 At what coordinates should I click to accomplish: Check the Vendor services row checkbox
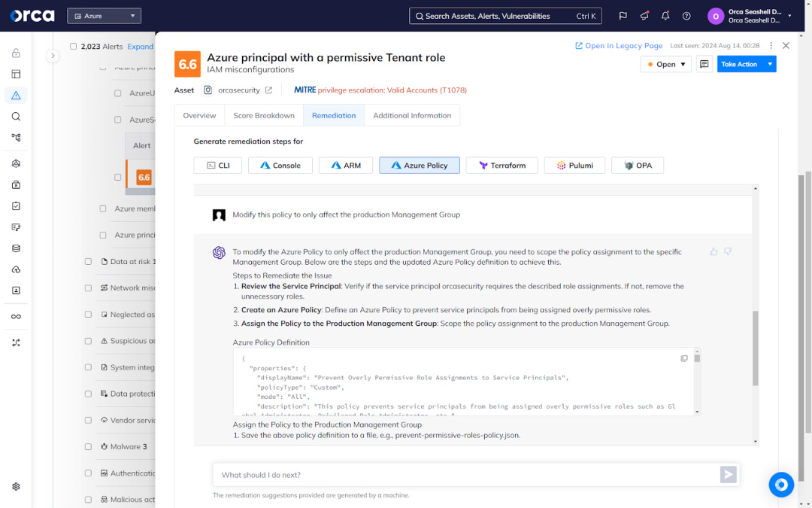88,421
